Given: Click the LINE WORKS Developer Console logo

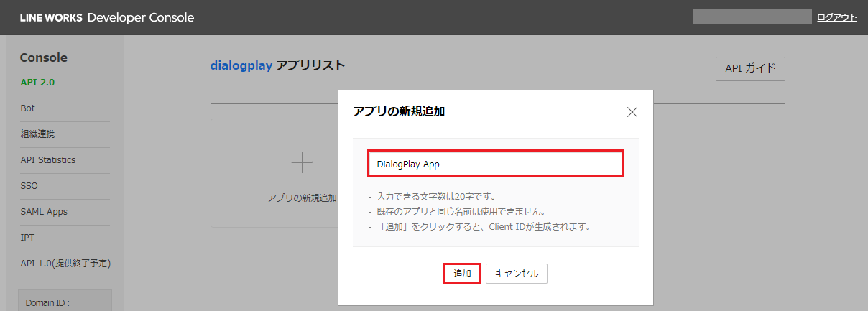Looking at the screenshot, I should pyautogui.click(x=107, y=17).
